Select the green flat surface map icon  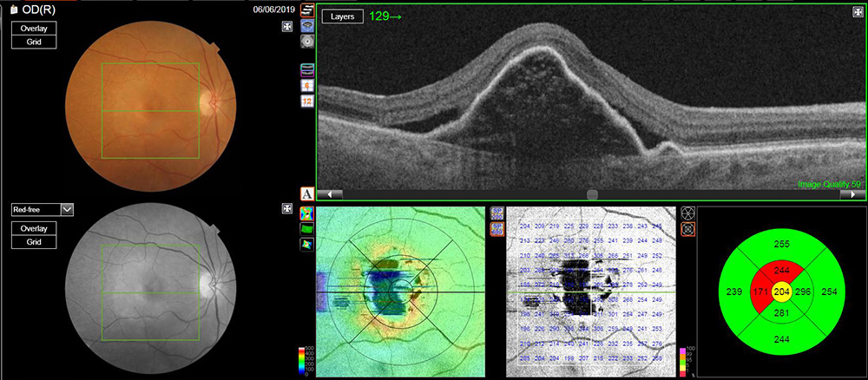tap(307, 228)
